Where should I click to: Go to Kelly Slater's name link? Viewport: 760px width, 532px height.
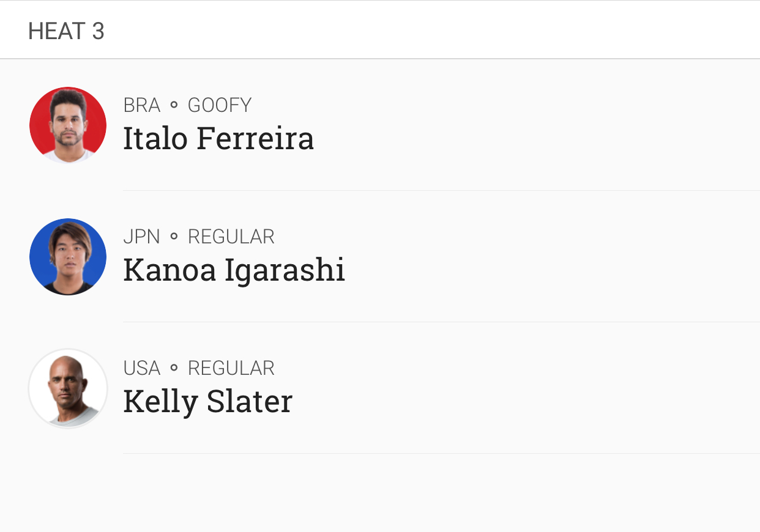tap(207, 402)
